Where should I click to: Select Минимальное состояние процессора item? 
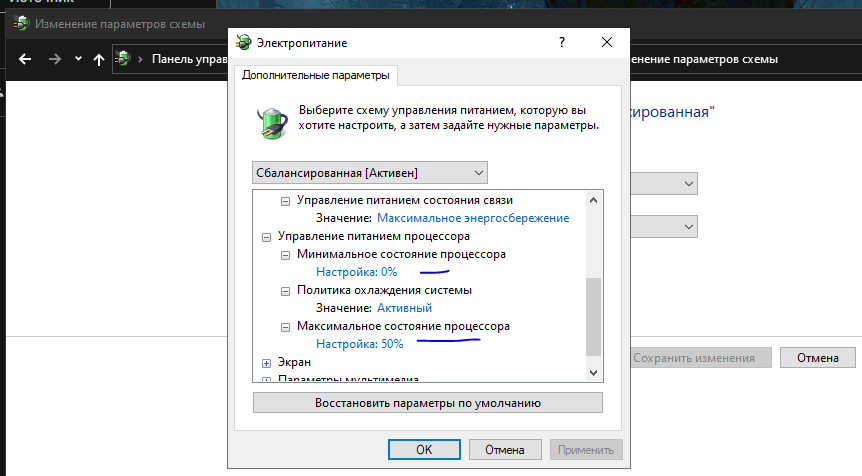(401, 254)
